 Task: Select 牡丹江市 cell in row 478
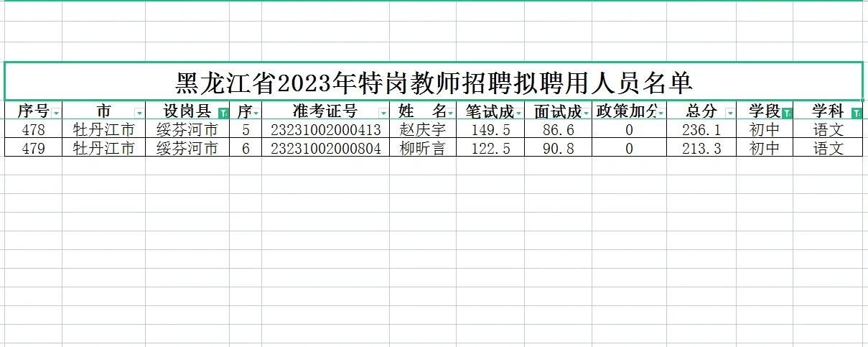coord(103,130)
